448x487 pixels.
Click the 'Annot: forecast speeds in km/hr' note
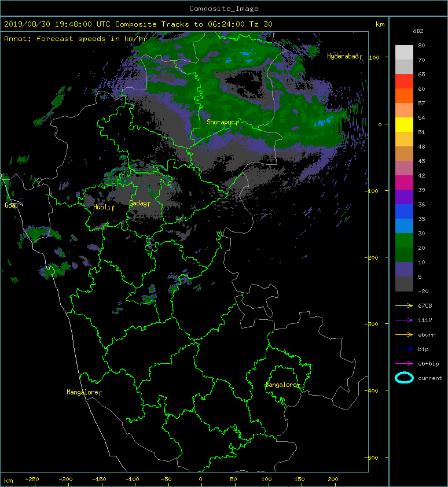click(76, 39)
